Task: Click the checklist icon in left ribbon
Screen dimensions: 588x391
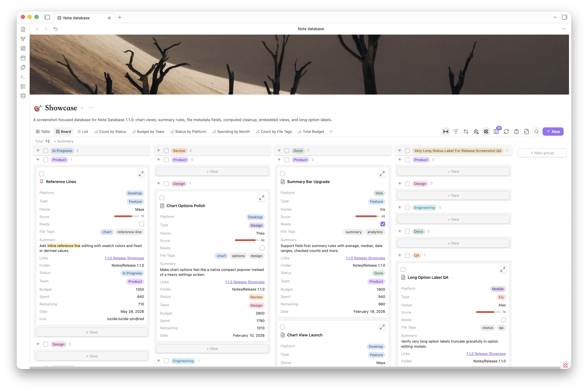Action: pos(23,86)
